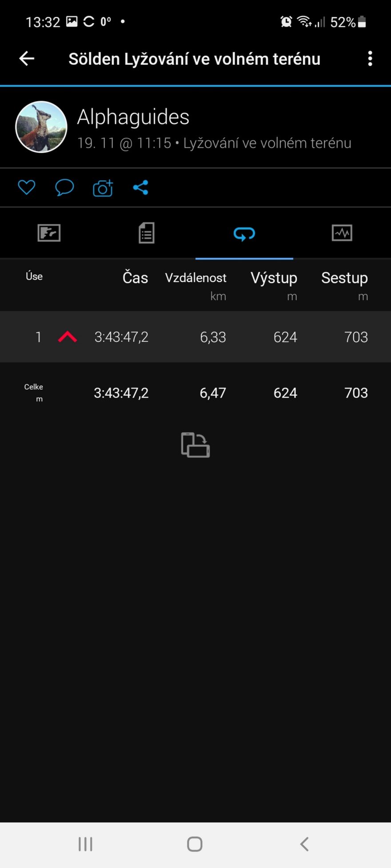Open Android recent apps button

85,844
